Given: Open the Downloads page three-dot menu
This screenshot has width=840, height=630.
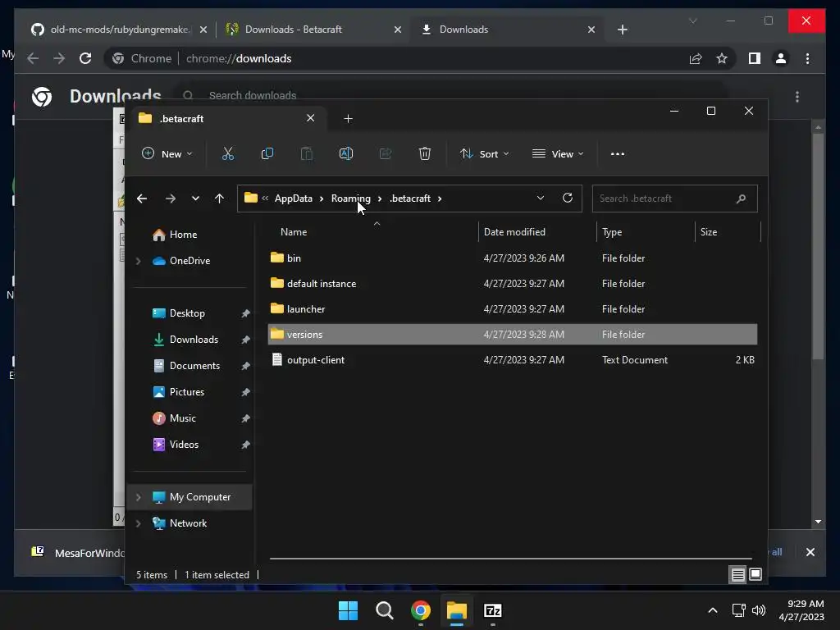Looking at the screenshot, I should 797,97.
